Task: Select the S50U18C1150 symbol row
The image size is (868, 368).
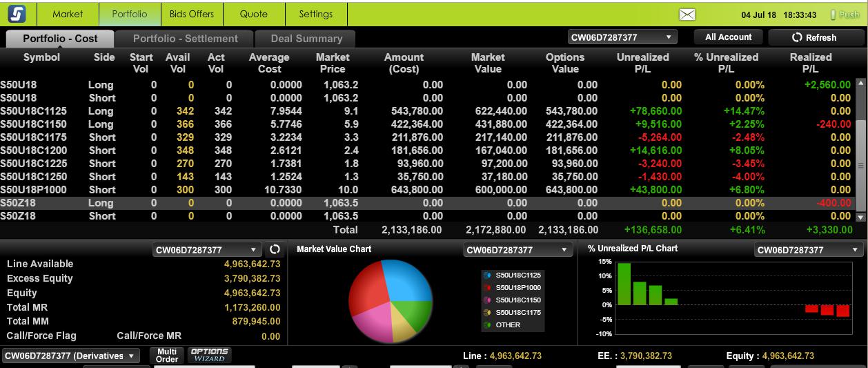Action: pos(427,124)
